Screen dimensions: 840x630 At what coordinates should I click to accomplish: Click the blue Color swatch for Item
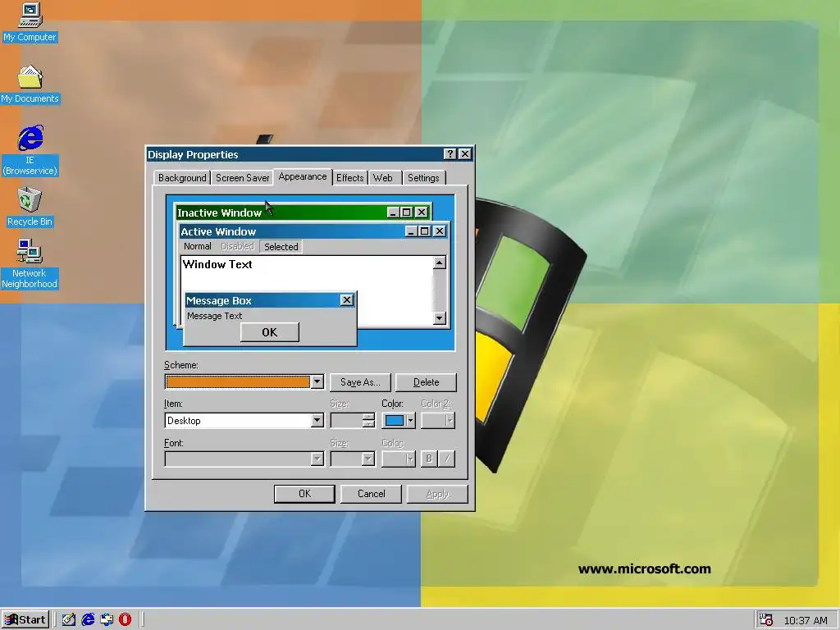point(395,421)
